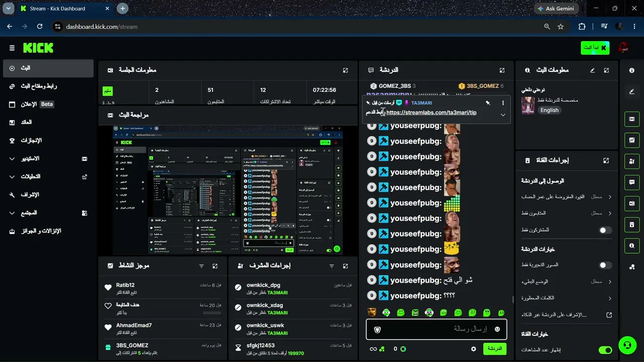Toggle the Moderator Actions widget in right rail
This screenshot has height=362, width=644.
tap(632, 161)
